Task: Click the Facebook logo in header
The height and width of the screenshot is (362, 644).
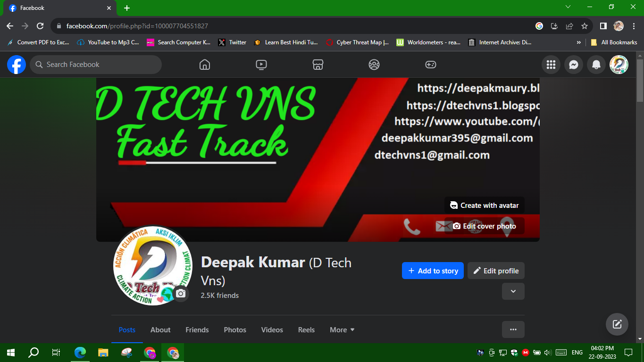Action: 17,65
